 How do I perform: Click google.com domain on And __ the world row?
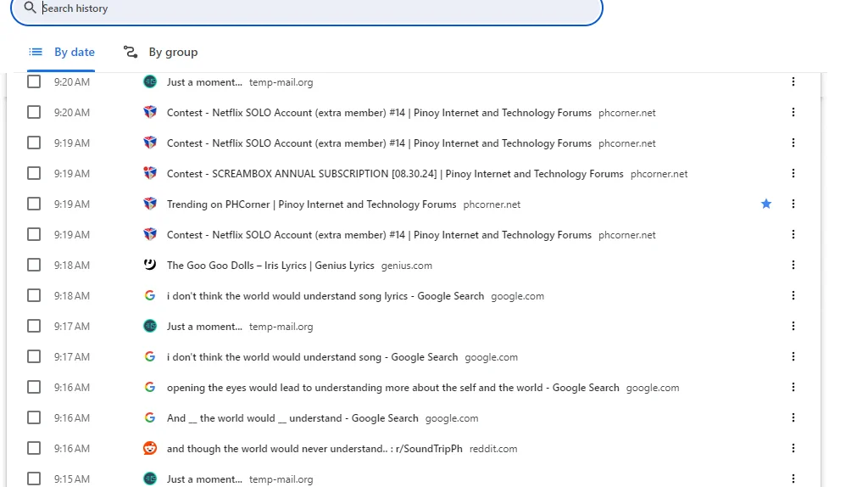tap(451, 418)
